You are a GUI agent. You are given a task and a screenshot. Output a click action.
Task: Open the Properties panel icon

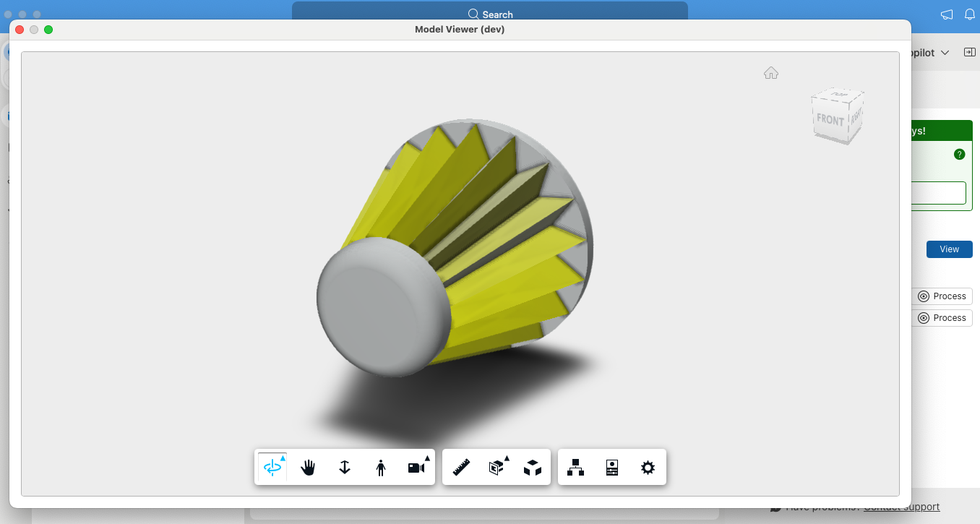click(x=612, y=468)
